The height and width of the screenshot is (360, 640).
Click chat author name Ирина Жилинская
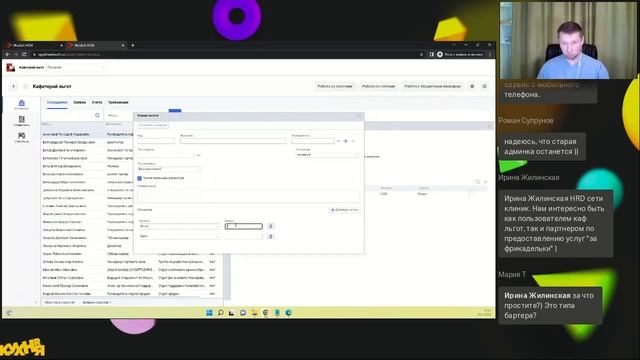click(x=529, y=178)
